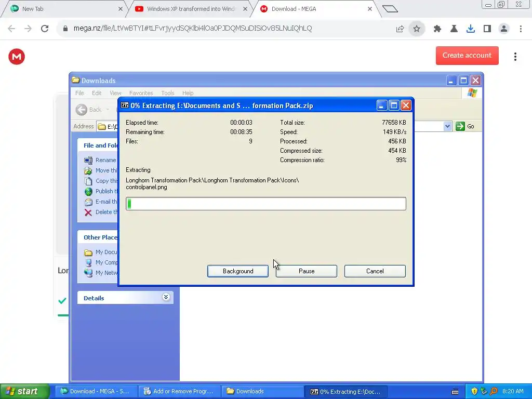Open the browser three-dot menu
532x399 pixels.
coord(521,29)
